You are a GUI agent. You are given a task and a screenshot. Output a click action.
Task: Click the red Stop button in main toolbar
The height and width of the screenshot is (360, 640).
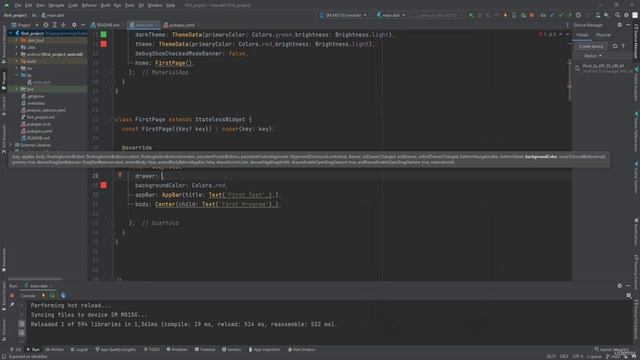tap(531, 15)
